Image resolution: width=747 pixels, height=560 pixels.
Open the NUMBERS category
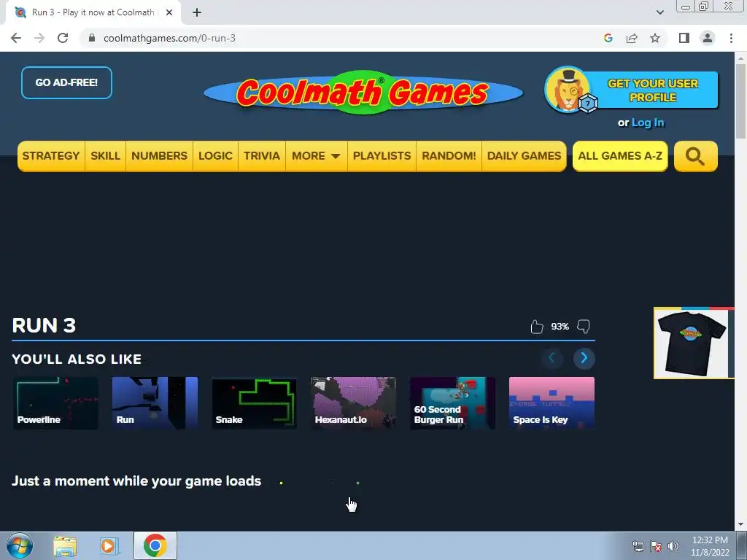159,156
